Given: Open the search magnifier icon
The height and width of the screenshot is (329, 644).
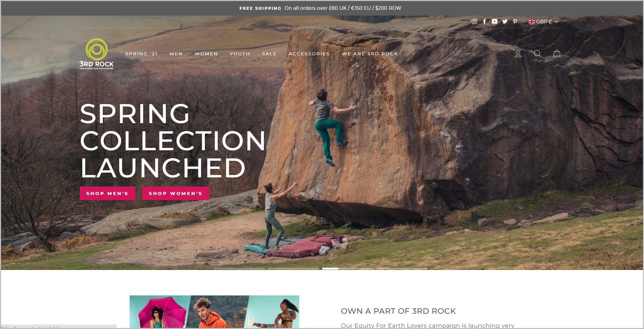Looking at the screenshot, I should [x=537, y=54].
